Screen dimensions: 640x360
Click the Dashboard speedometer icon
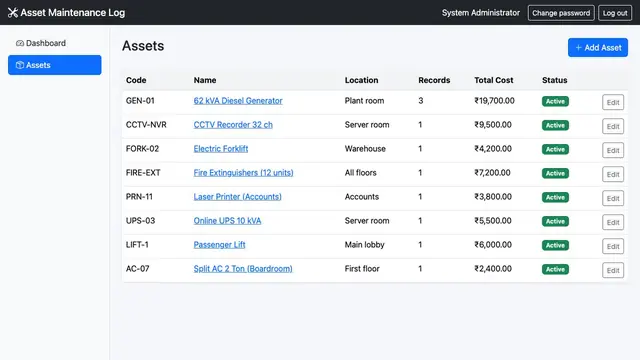(x=20, y=43)
